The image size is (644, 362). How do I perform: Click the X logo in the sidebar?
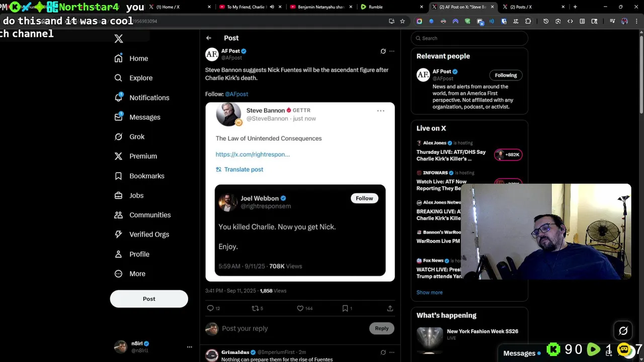119,39
